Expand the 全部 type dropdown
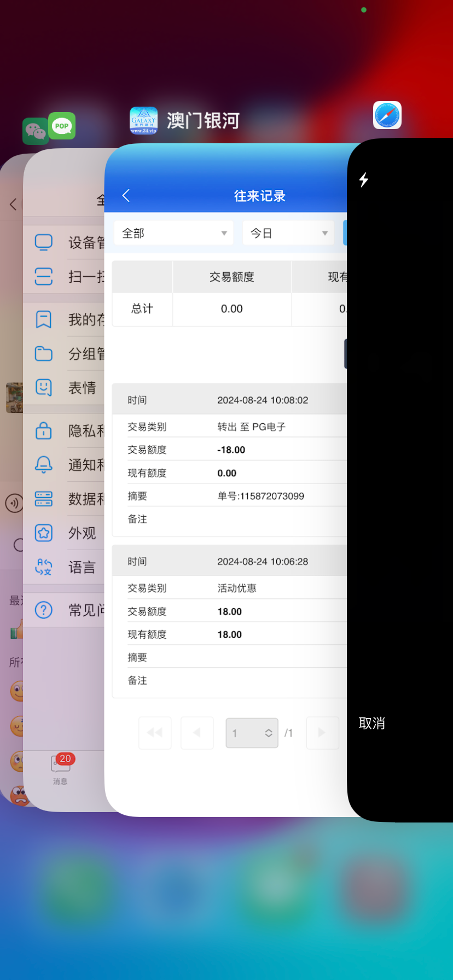This screenshot has width=453, height=980. pyautogui.click(x=173, y=233)
